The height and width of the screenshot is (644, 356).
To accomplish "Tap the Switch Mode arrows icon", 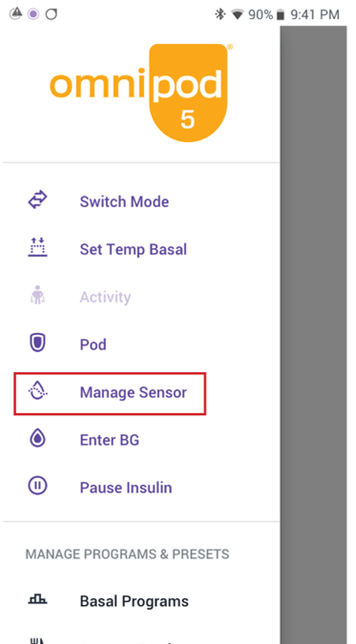I will (x=37, y=201).
